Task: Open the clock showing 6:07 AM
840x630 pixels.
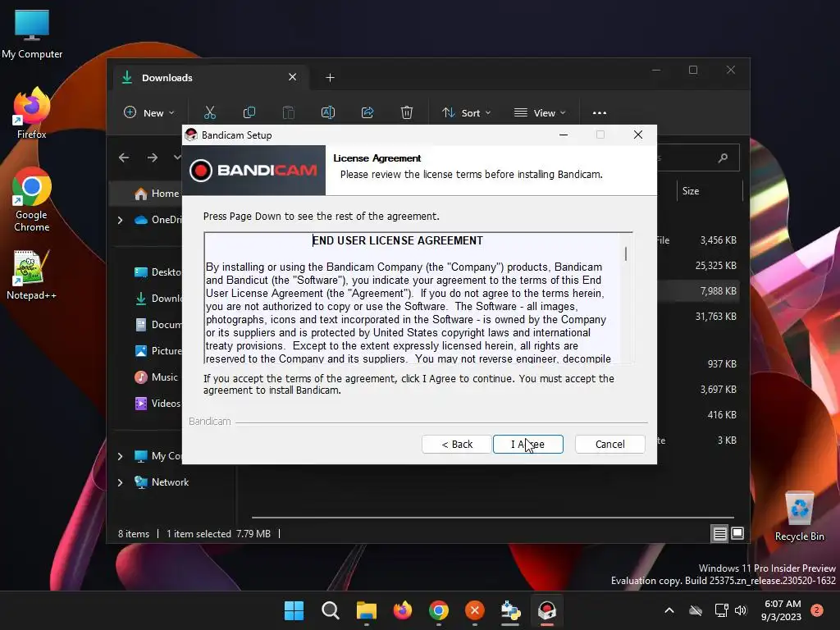Action: click(x=782, y=610)
